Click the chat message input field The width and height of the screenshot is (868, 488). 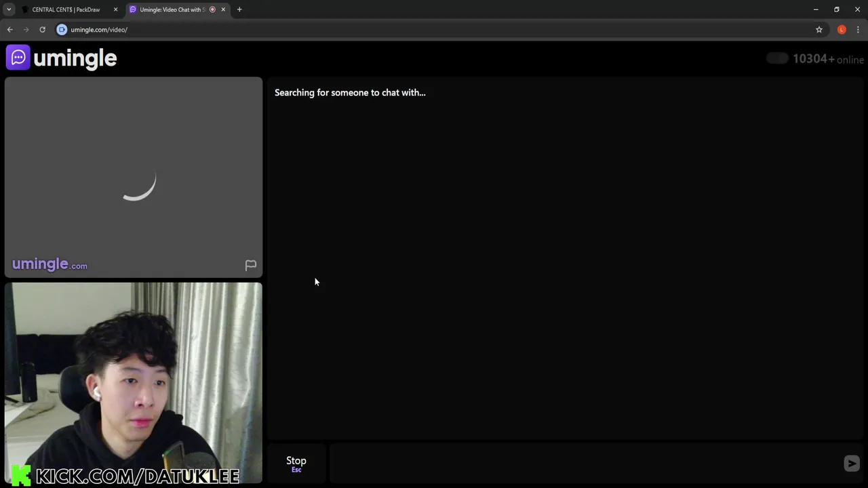[585, 464]
